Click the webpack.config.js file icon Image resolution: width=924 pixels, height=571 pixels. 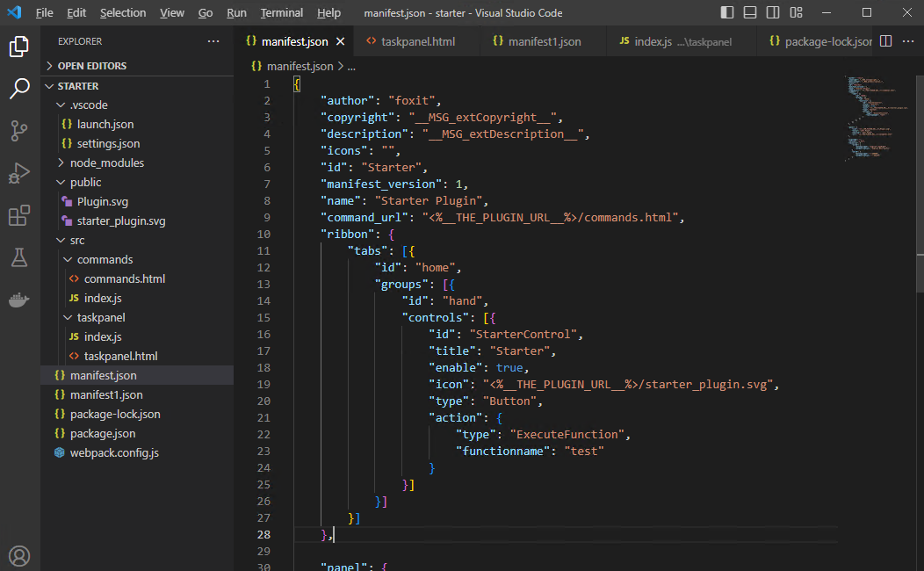(60, 452)
